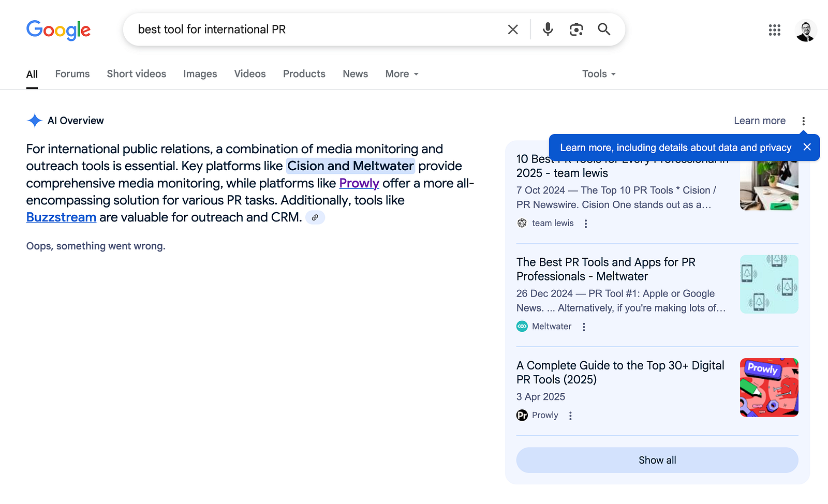Click the Learn more link
Image resolution: width=828 pixels, height=504 pixels.
click(760, 121)
